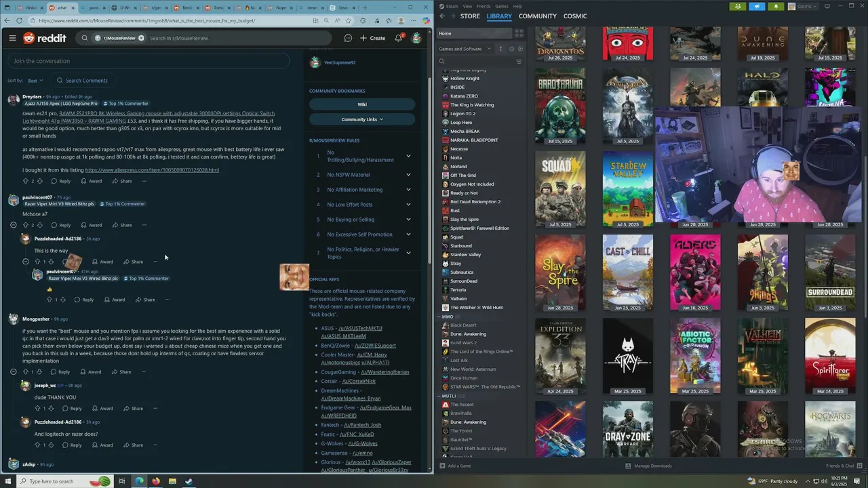Collapse Mongpusher comment thread
868x488 pixels.
[x=14, y=372]
